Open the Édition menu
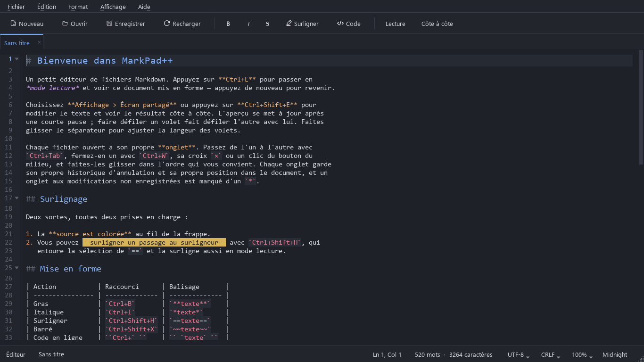Viewport: 644px width, 362px height. [47, 7]
